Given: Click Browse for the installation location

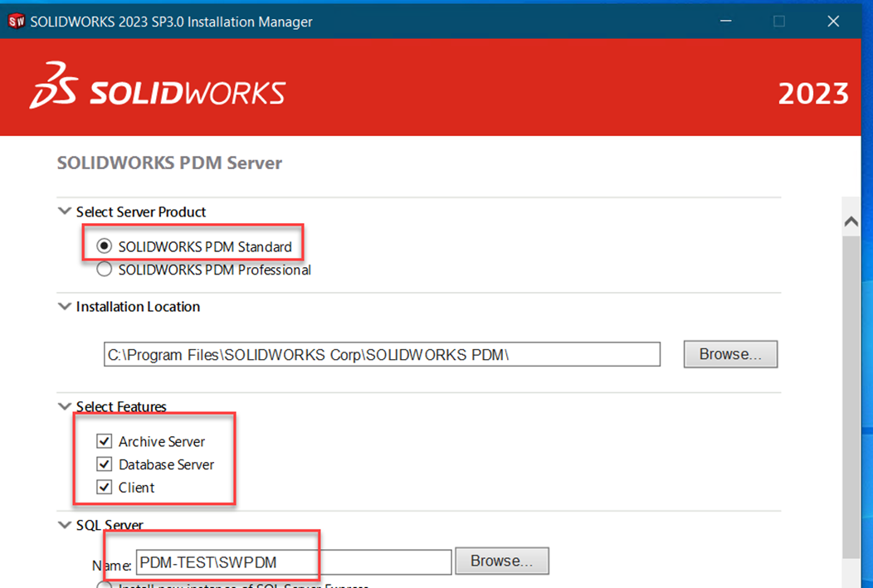Looking at the screenshot, I should 729,354.
